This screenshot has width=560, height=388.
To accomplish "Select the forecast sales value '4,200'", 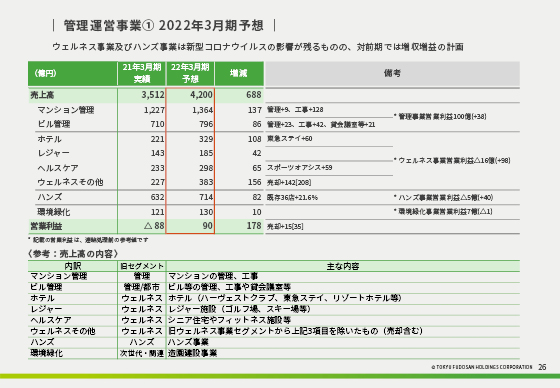I will click(201, 95).
